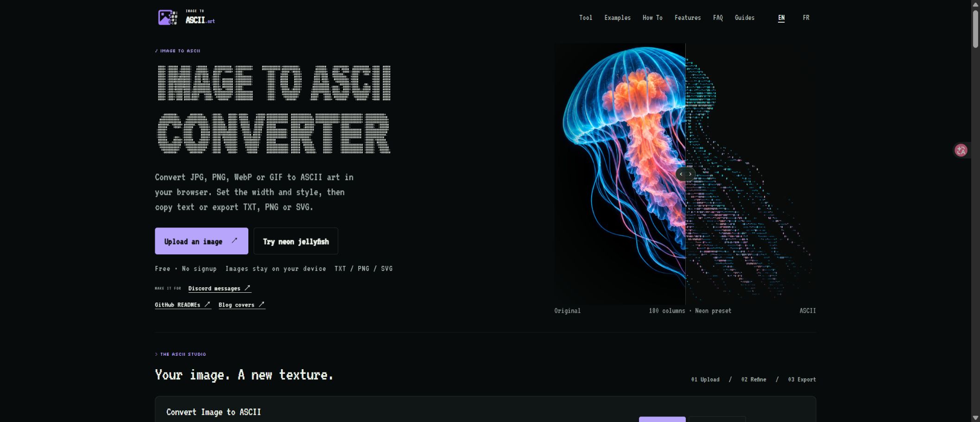The width and height of the screenshot is (980, 422).
Task: Open the Tool nav item
Action: click(x=586, y=18)
